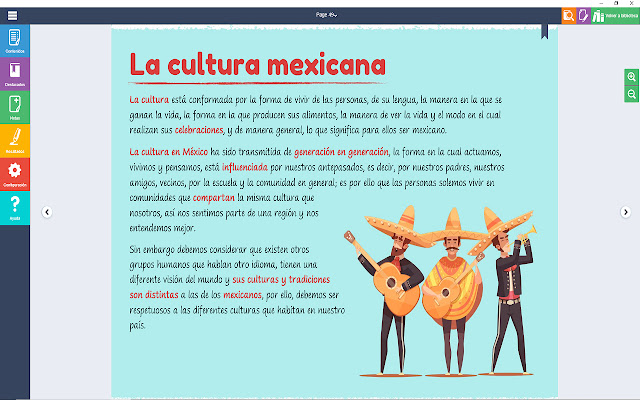Viewport: 640px width, 400px height.
Task: Click the highlighted phrase "generación en generación"
Action: (x=341, y=152)
